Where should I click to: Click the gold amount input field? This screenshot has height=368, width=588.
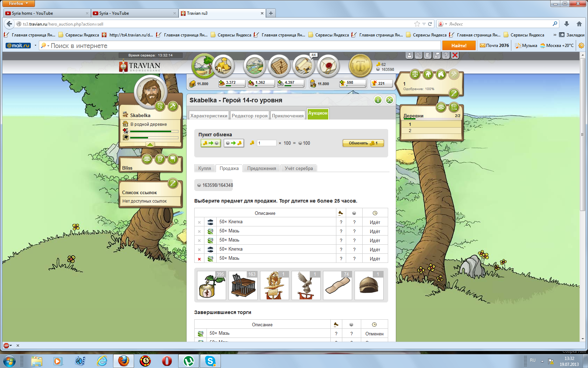(x=267, y=143)
